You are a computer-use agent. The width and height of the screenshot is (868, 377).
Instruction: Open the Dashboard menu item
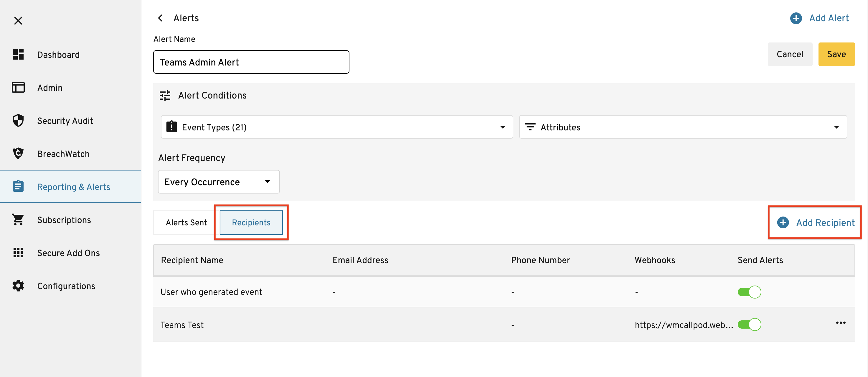pyautogui.click(x=70, y=55)
